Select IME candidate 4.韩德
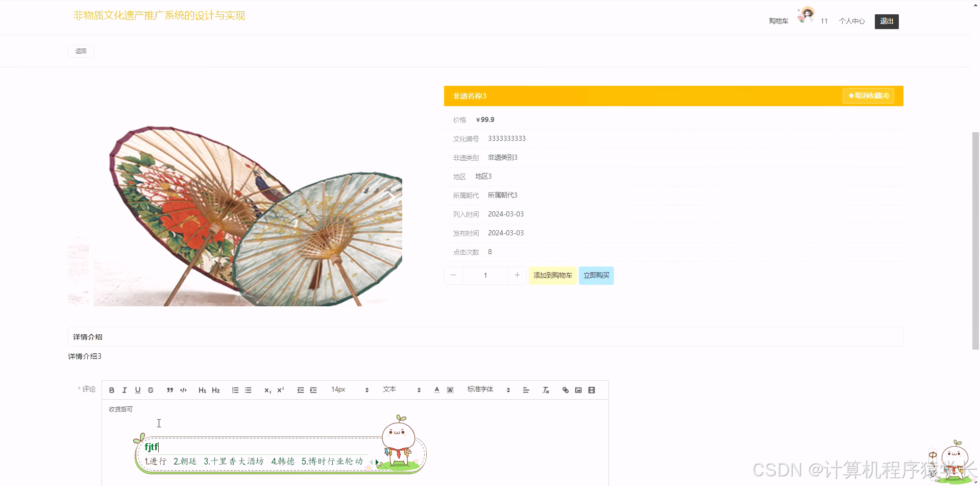 [x=283, y=461]
